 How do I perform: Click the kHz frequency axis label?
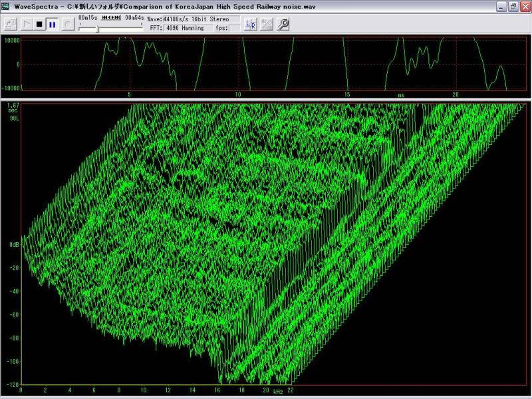coord(277,392)
